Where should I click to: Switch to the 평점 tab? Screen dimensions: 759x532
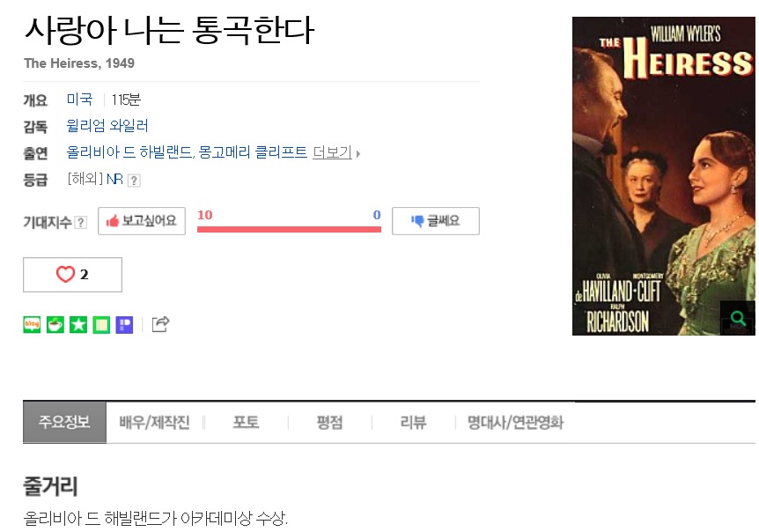coord(329,422)
